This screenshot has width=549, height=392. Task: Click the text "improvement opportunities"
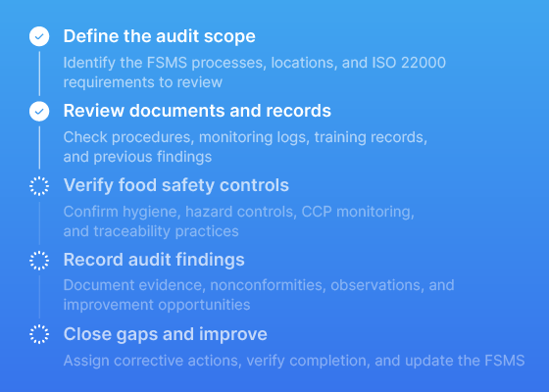[157, 305]
